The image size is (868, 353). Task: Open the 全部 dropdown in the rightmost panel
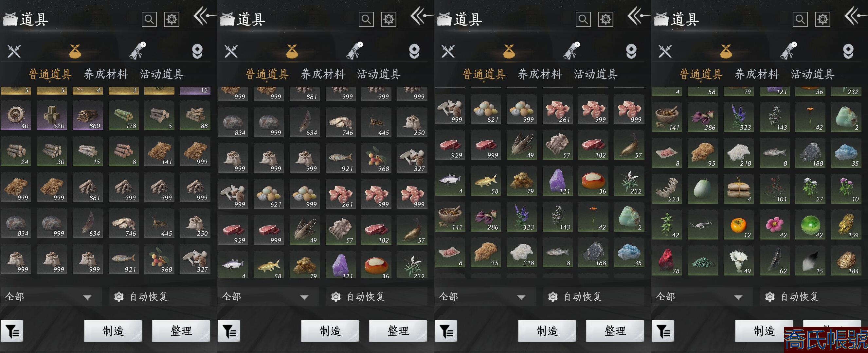tap(702, 297)
